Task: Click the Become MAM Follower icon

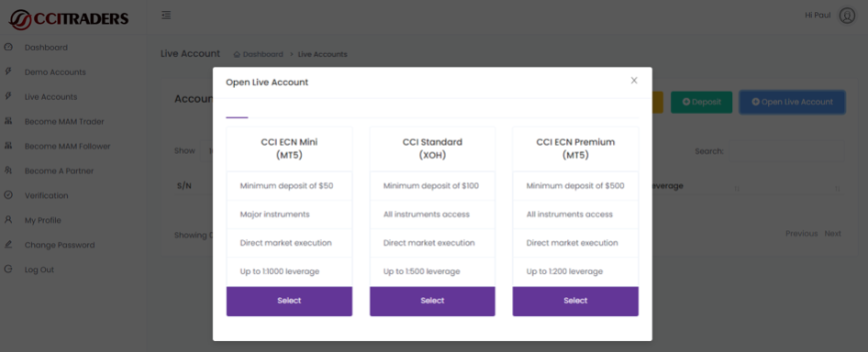Action: pyautogui.click(x=8, y=146)
